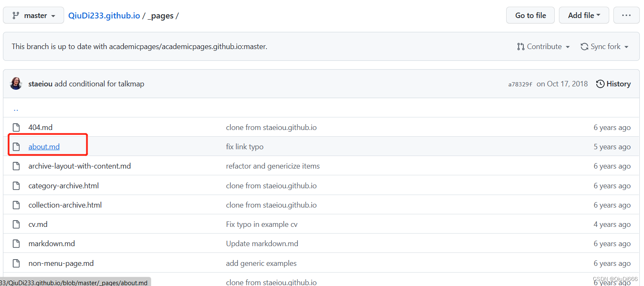The width and height of the screenshot is (644, 286).
Task: Click 4 years ago timestamp for cv.md
Action: (612, 224)
